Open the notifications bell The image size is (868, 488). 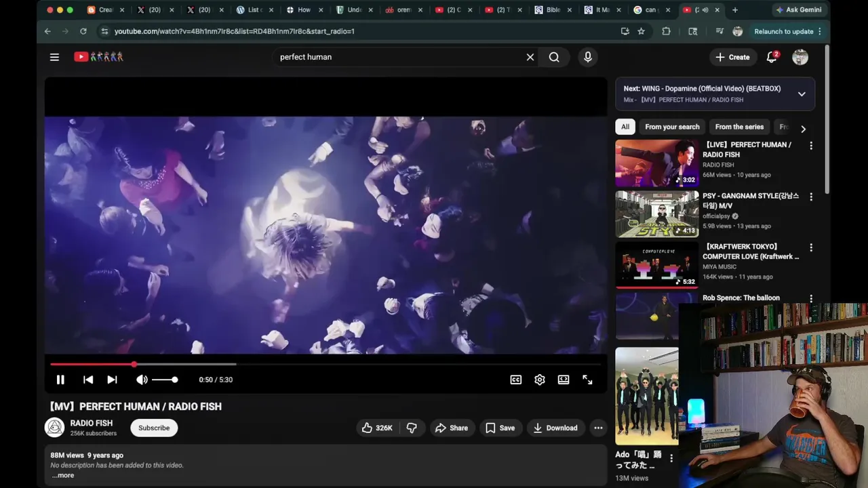click(x=772, y=57)
